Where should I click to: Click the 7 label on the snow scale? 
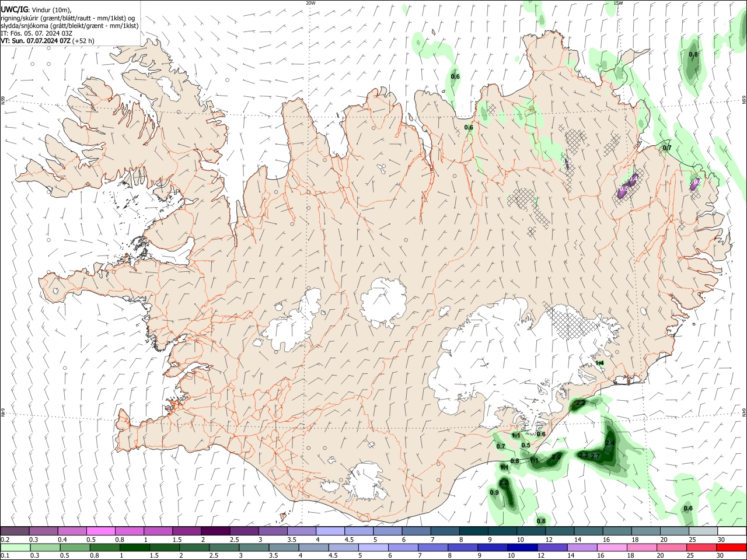point(432,540)
